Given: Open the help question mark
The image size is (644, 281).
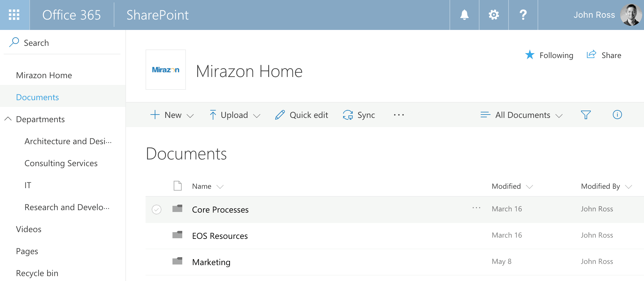Looking at the screenshot, I should click(523, 15).
